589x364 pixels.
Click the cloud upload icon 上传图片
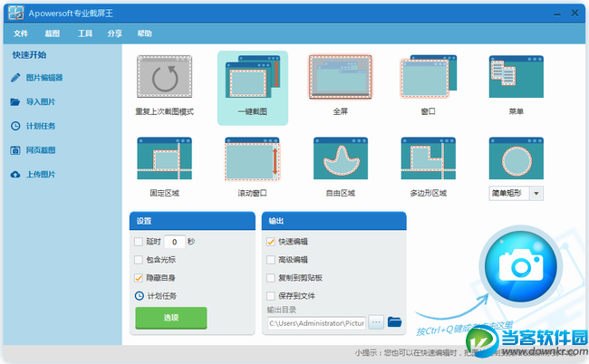(x=15, y=175)
